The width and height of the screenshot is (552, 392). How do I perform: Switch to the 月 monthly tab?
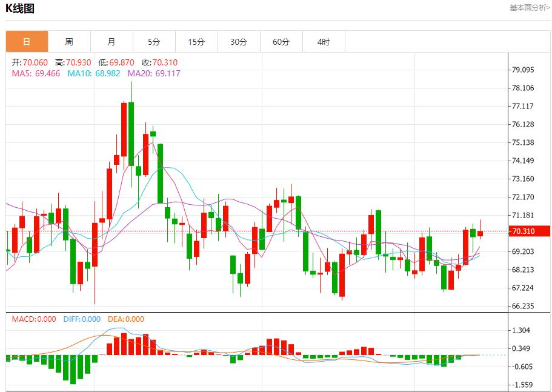pos(111,42)
